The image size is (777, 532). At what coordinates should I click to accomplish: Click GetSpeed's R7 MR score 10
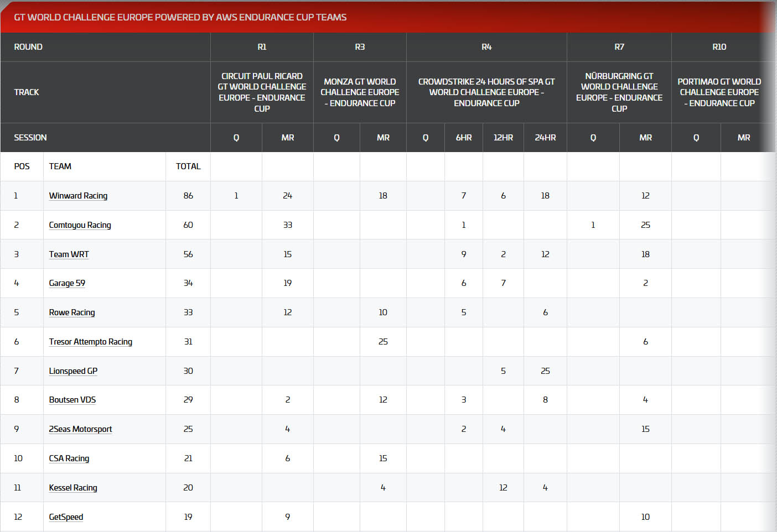click(x=645, y=517)
